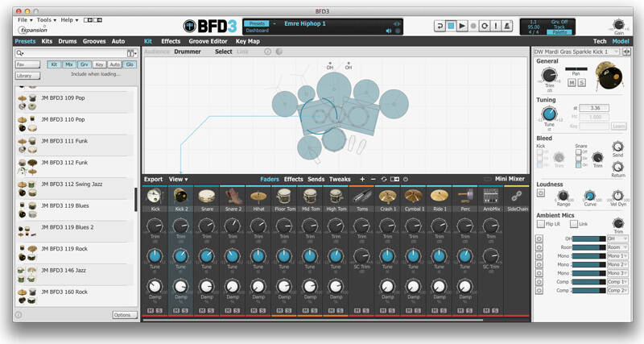Open the Fav dropdown button in browser
The width and height of the screenshot is (644, 344).
(28, 64)
